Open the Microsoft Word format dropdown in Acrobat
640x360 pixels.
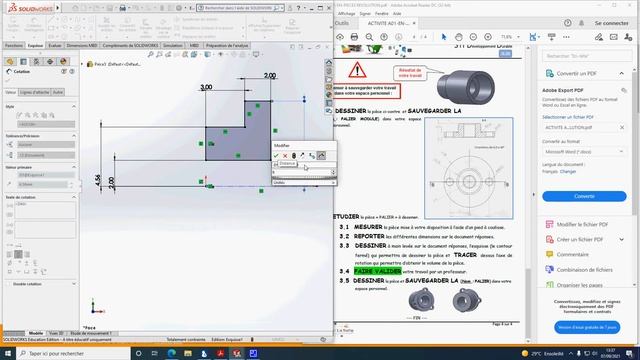(x=584, y=152)
